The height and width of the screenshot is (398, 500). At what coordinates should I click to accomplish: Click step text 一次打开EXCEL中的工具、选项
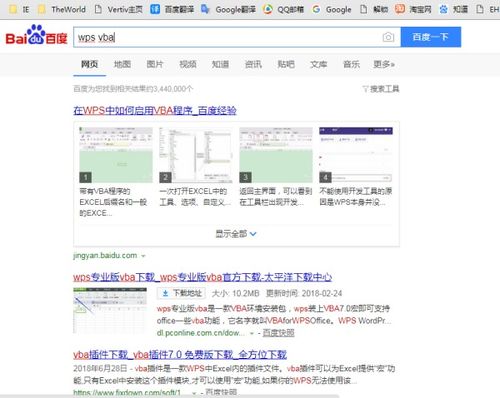click(x=195, y=197)
